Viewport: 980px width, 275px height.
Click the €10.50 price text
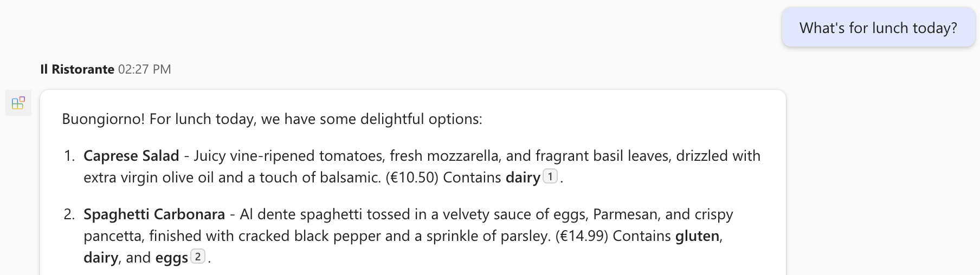coord(412,178)
